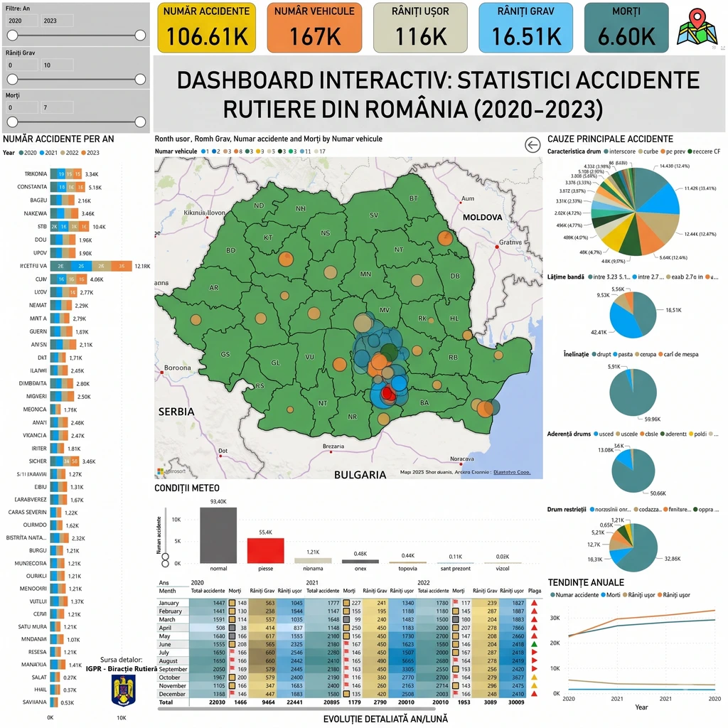Screen dimensions: 728x728
Task: Click the Lățime bandă pie chart
Action: click(x=633, y=315)
